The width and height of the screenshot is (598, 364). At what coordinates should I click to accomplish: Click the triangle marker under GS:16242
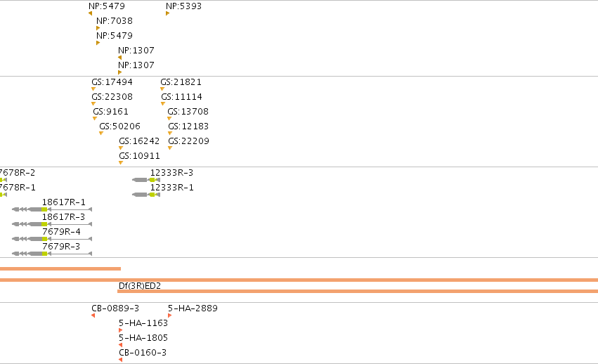pyautogui.click(x=121, y=148)
